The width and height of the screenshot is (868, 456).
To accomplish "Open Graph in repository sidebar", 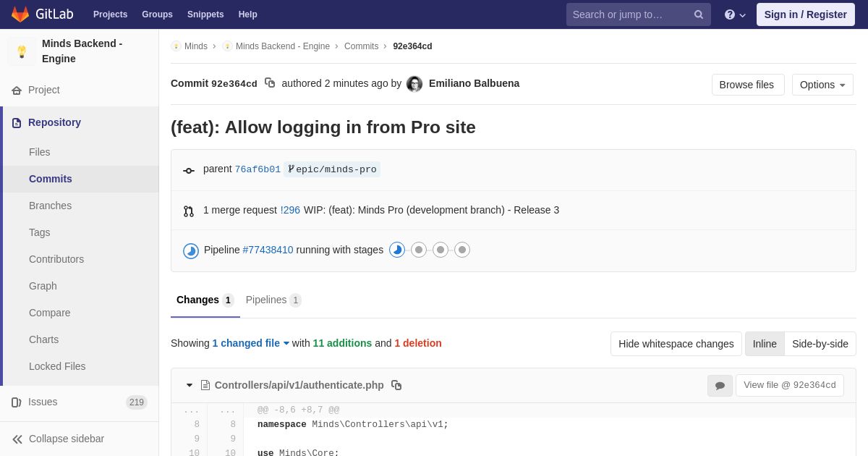I will pyautogui.click(x=43, y=286).
